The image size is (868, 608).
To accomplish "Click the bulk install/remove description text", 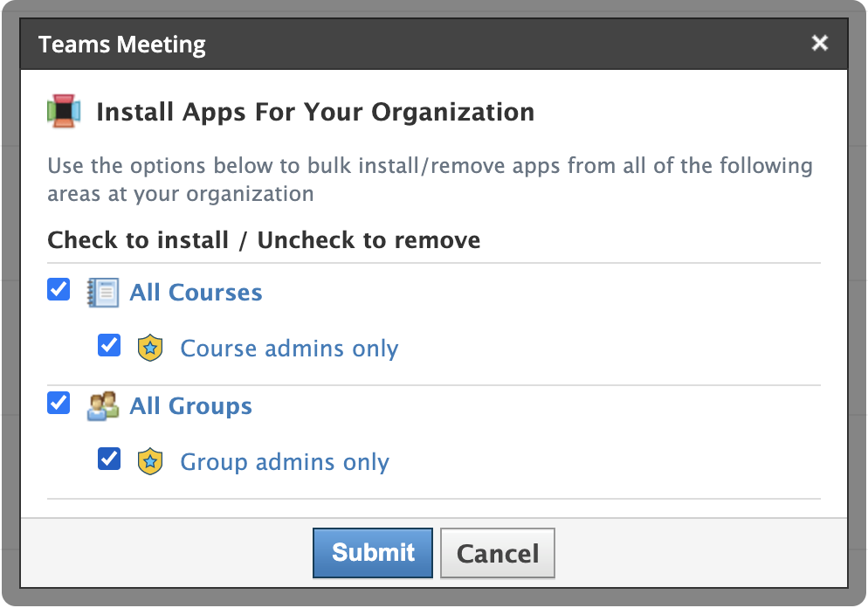I will pos(430,179).
